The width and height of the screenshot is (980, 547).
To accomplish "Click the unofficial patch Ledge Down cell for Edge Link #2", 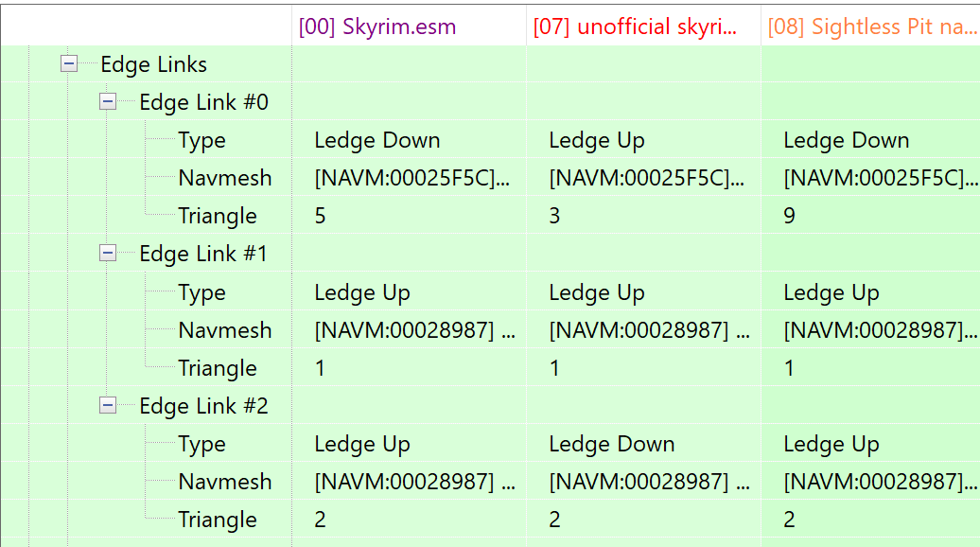I will [x=612, y=444].
